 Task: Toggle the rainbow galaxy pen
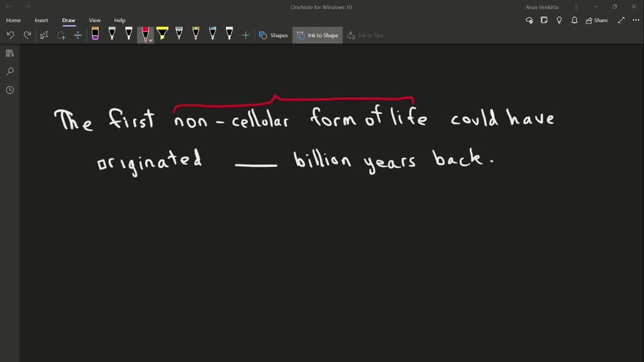pos(196,35)
